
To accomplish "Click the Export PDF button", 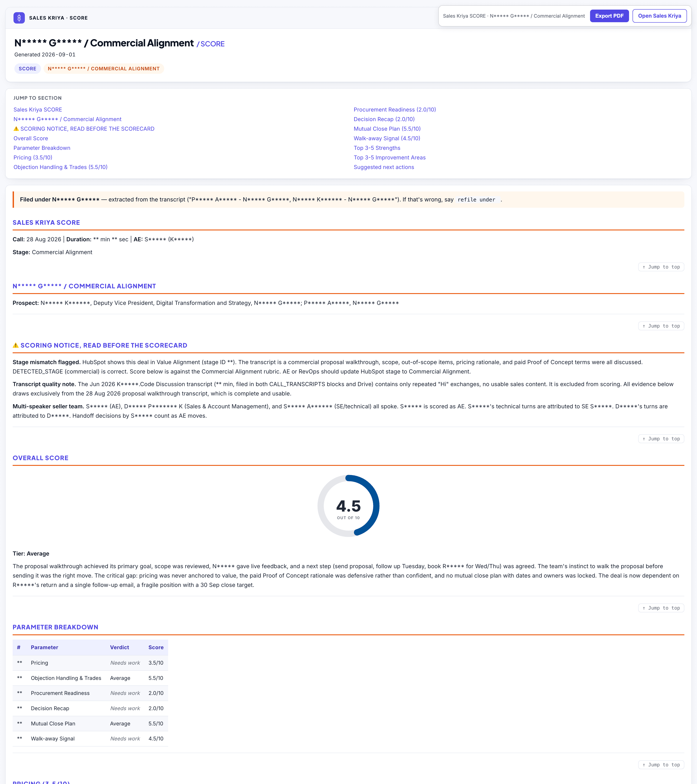I will click(x=609, y=16).
